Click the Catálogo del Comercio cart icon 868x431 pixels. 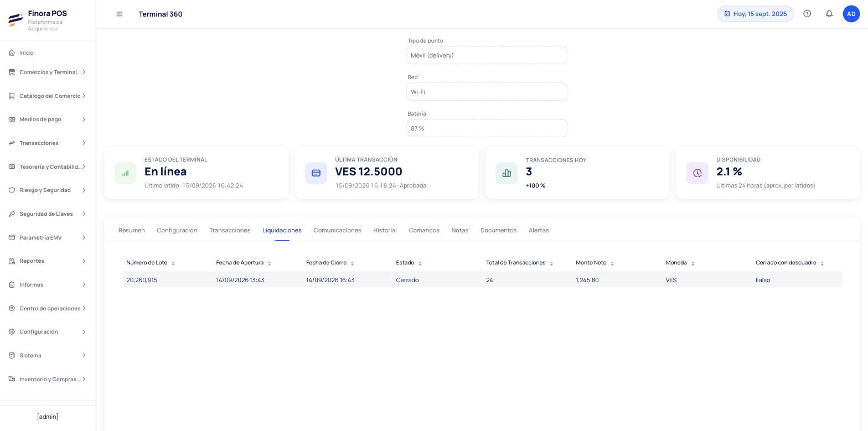tap(12, 96)
